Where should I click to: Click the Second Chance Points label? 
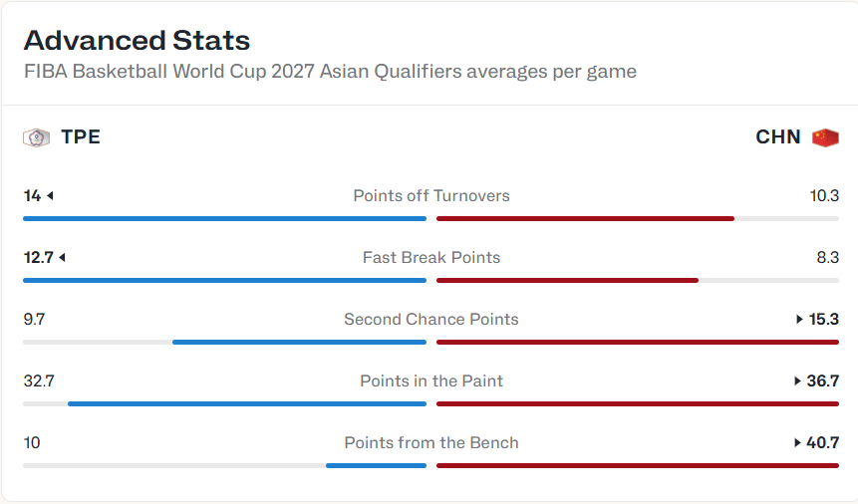pos(431,320)
